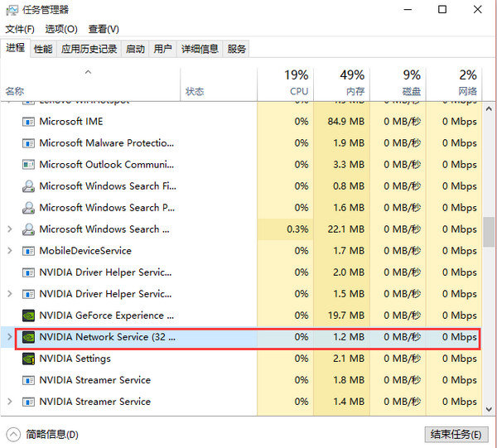Sort by the 49% 内存 column header
The width and height of the screenshot is (497, 448).
[341, 84]
